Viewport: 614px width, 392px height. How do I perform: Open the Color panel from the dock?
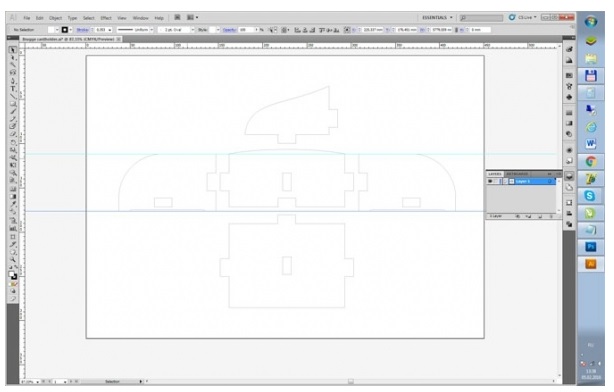[569, 49]
